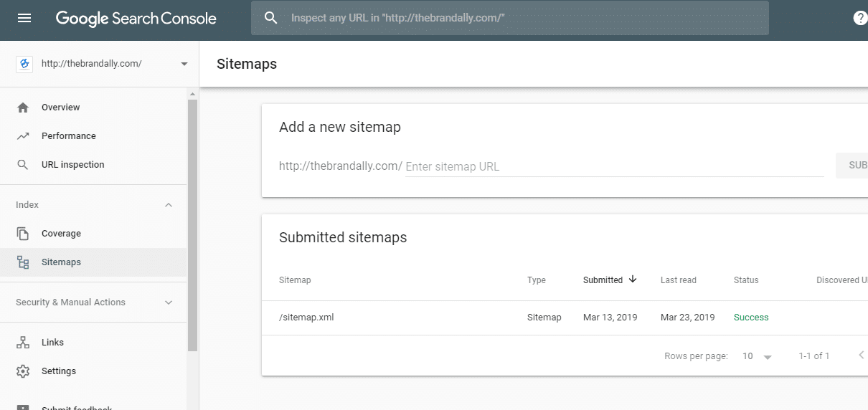Viewport: 868px width, 410px height.
Task: Click the Add a new sitemap heading
Action: [x=340, y=128]
